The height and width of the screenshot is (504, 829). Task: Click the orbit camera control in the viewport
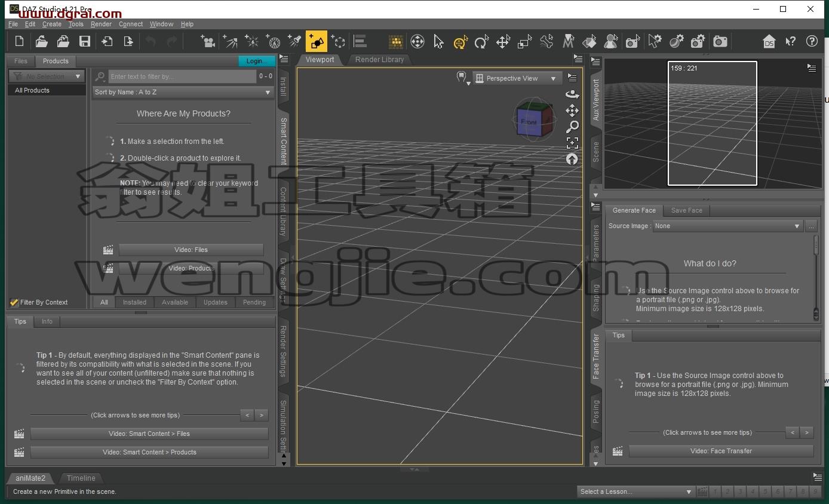pyautogui.click(x=572, y=94)
